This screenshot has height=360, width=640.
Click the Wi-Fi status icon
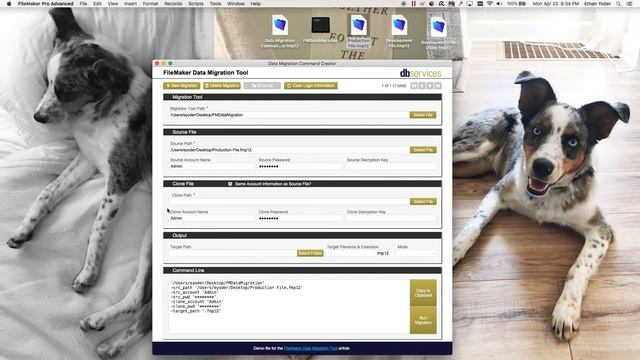(x=489, y=4)
